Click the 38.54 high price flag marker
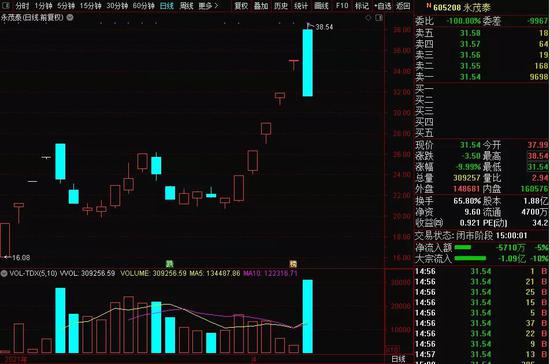 320,26
